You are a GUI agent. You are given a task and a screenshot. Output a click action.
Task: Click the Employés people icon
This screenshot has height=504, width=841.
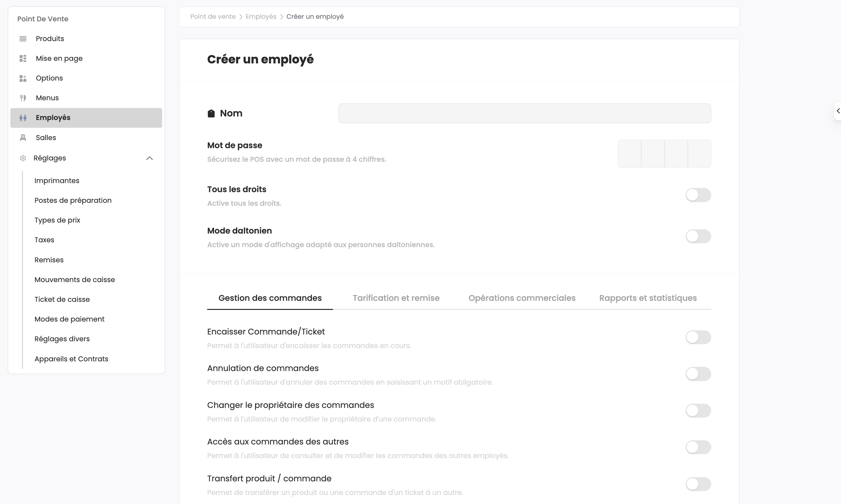(23, 118)
